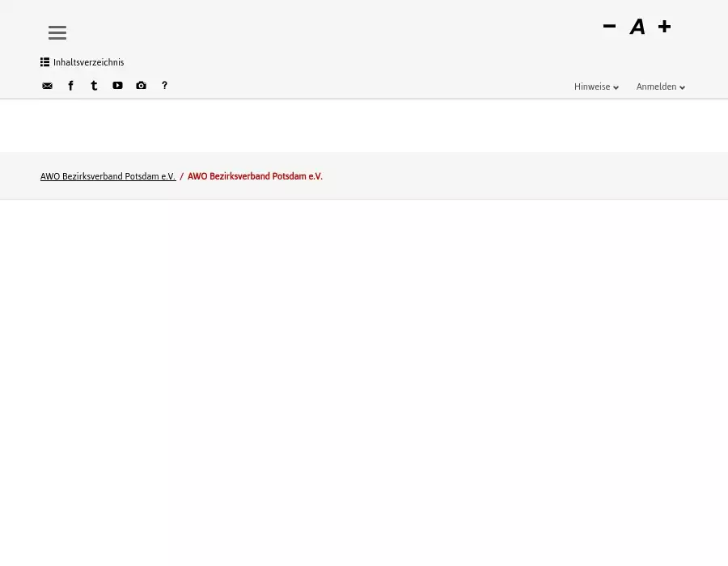This screenshot has width=728, height=566.
Task: Click the camera icon
Action: click(141, 86)
